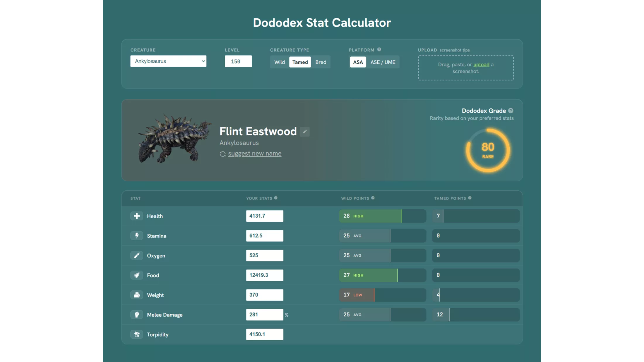
Task: Click the Stamina lightning bolt icon
Action: (x=137, y=236)
